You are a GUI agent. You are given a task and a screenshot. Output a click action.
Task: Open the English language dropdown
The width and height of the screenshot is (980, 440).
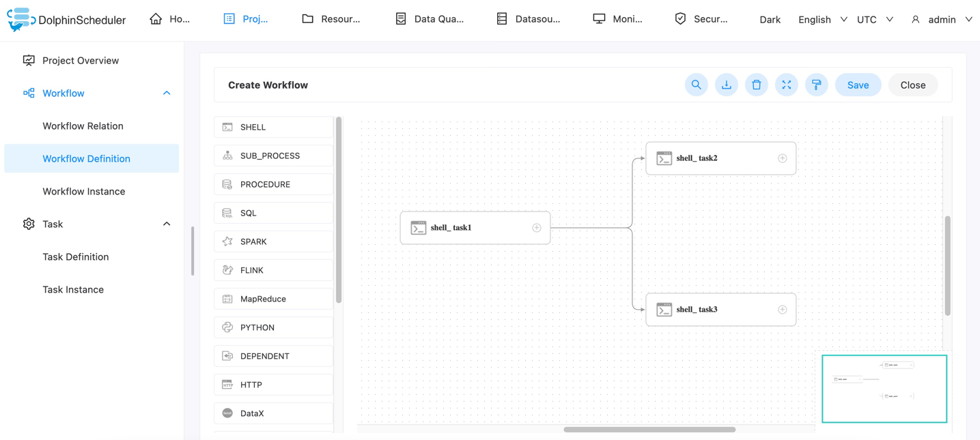tap(822, 19)
